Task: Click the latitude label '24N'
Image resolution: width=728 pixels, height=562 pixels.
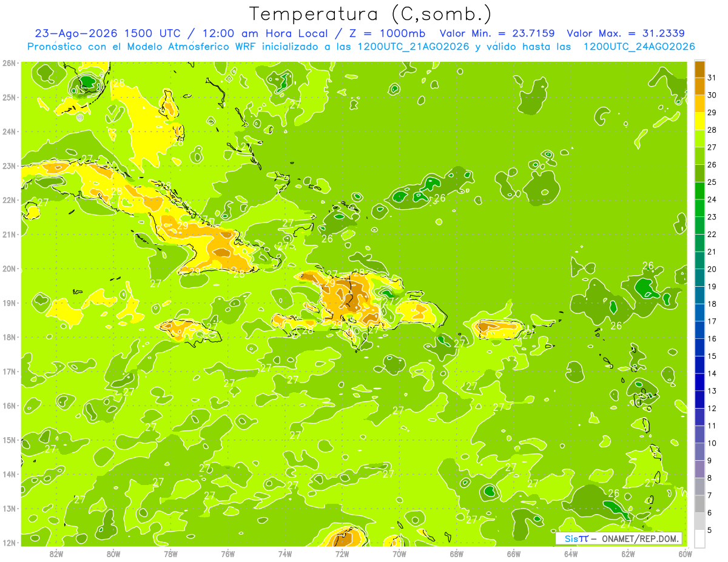Action: coord(8,132)
